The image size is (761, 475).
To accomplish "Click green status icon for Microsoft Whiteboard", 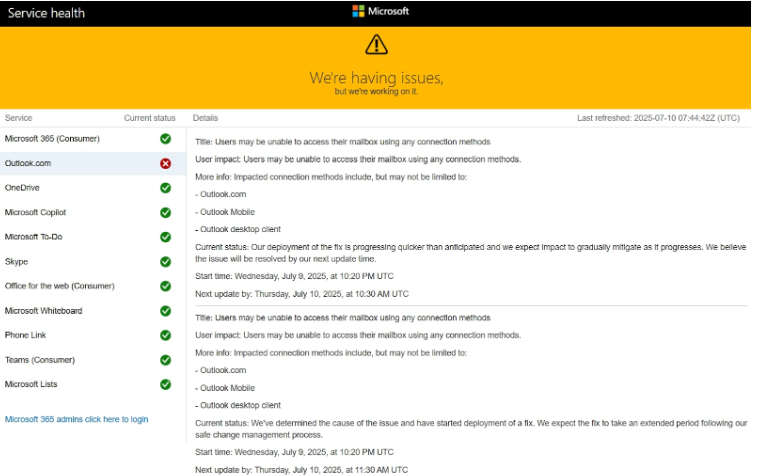I will point(165,311).
